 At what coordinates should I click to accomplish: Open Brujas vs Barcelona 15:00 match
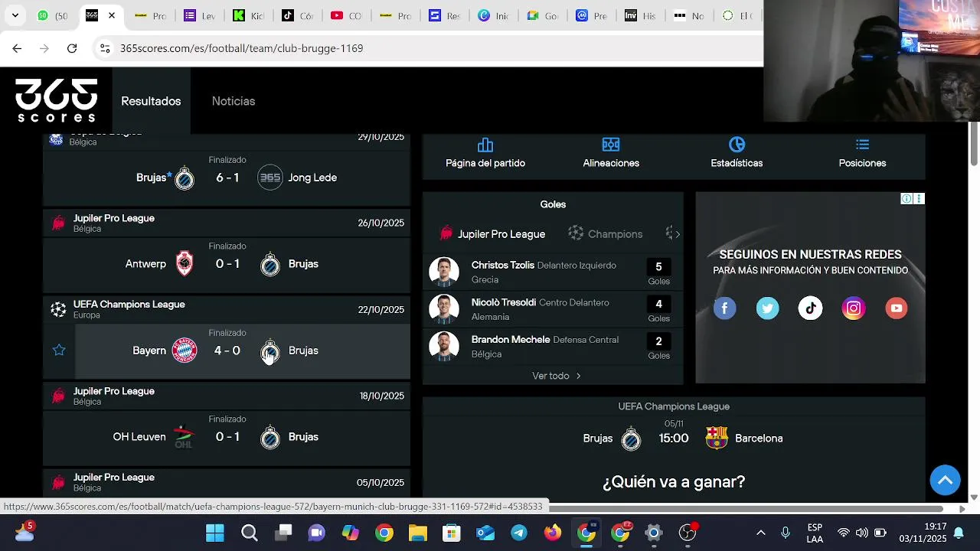coord(674,439)
